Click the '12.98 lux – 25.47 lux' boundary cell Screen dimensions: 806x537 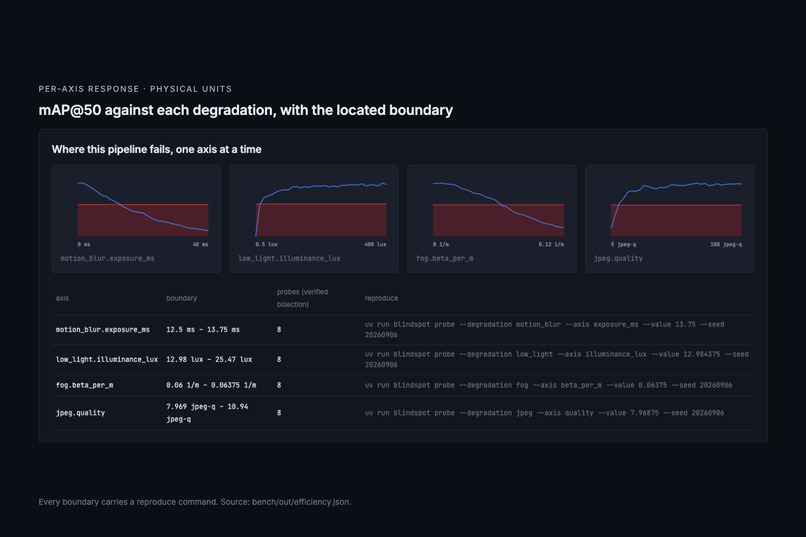click(209, 359)
